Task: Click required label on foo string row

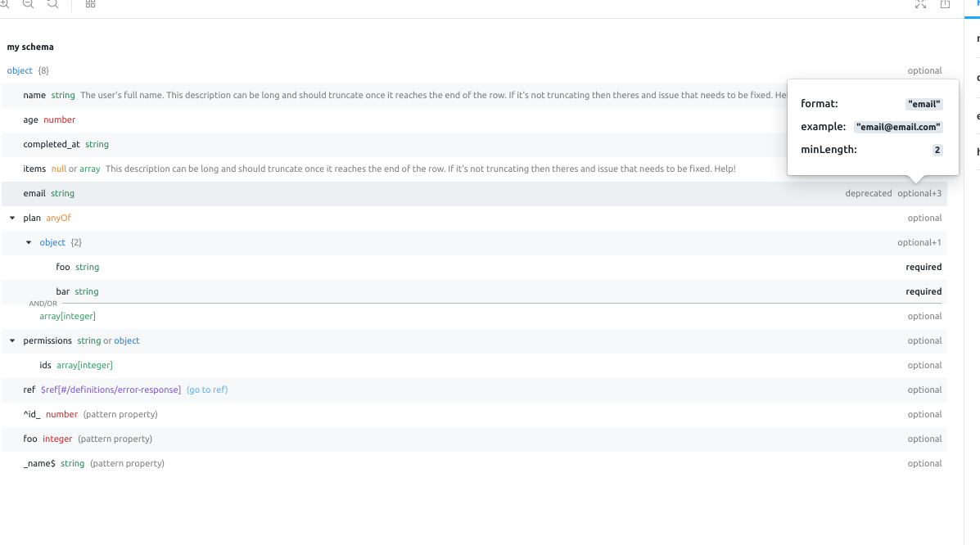Action: pos(924,267)
